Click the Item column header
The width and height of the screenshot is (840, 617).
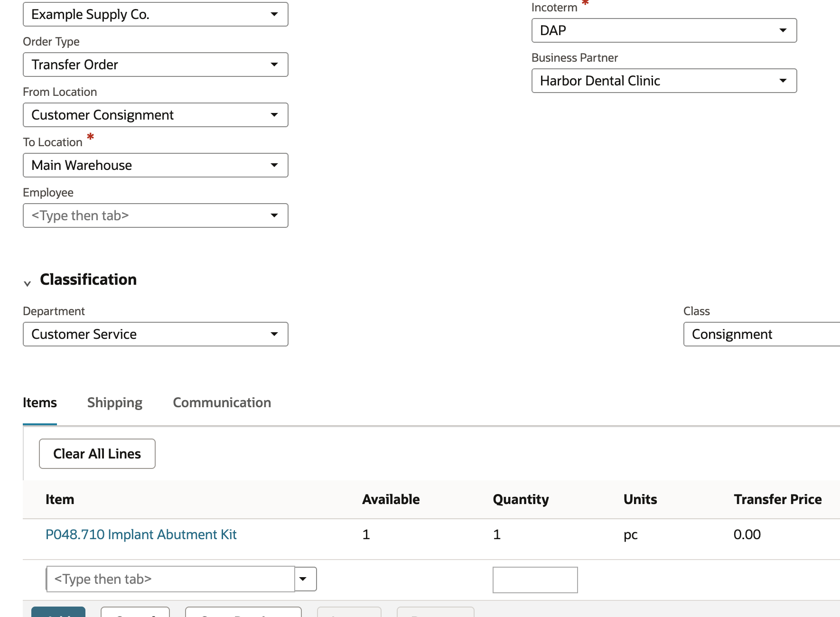60,499
